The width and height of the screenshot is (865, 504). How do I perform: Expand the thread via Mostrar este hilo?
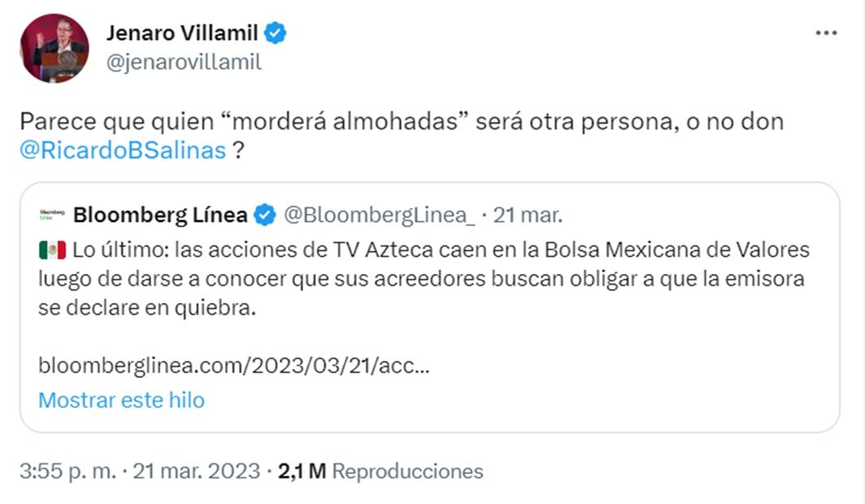[120, 400]
